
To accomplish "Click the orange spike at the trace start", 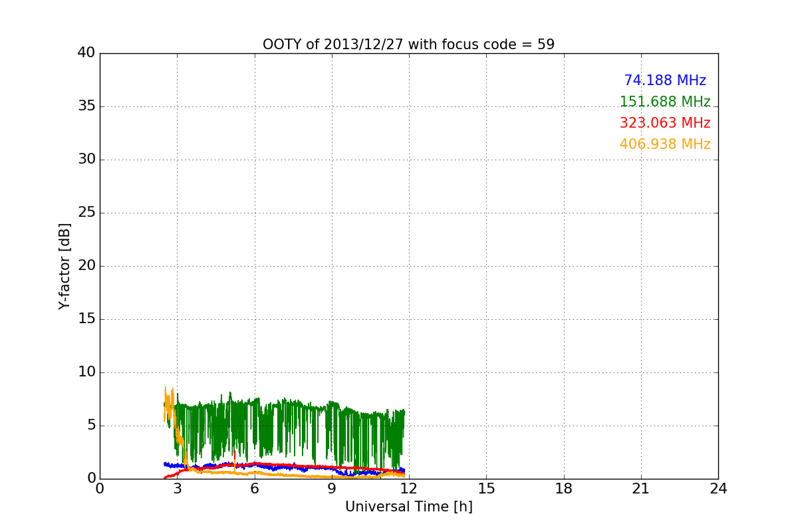I will pyautogui.click(x=169, y=404).
